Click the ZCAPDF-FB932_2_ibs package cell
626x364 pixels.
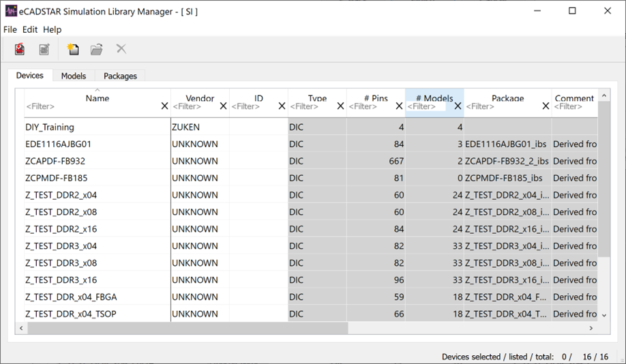508,162
